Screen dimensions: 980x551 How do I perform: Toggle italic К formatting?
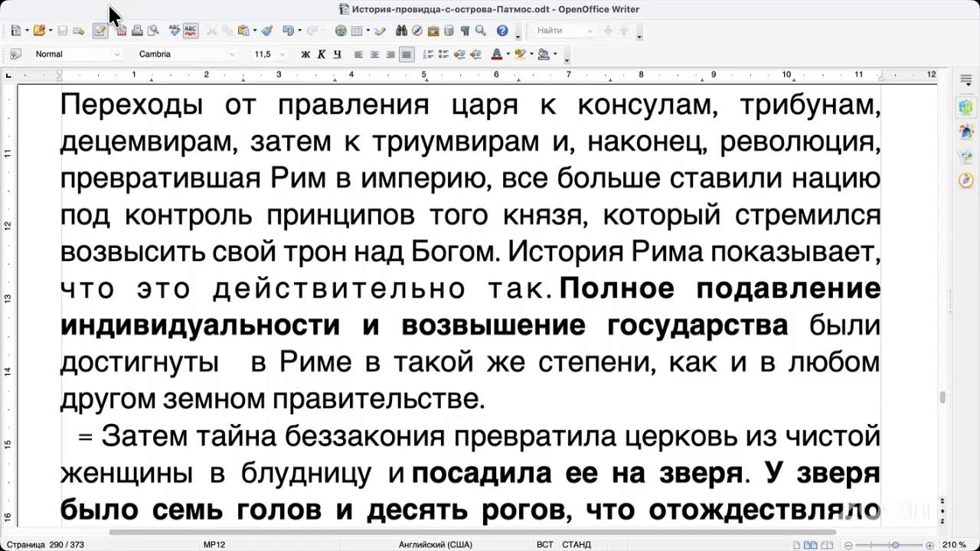(x=321, y=54)
